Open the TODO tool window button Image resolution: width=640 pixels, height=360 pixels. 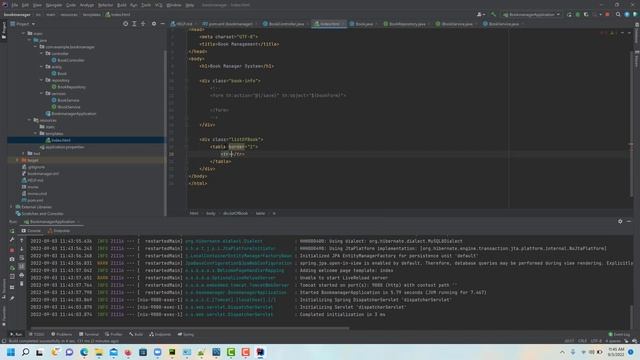(x=37, y=334)
